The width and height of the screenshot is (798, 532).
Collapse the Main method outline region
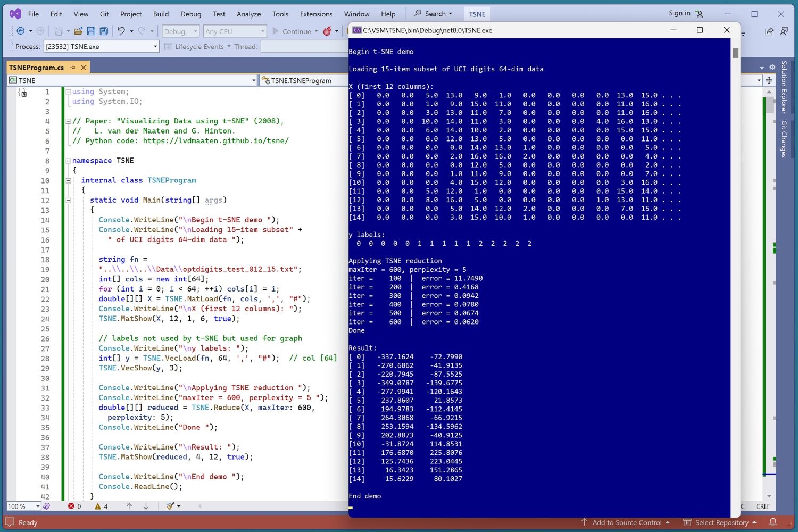coord(68,201)
